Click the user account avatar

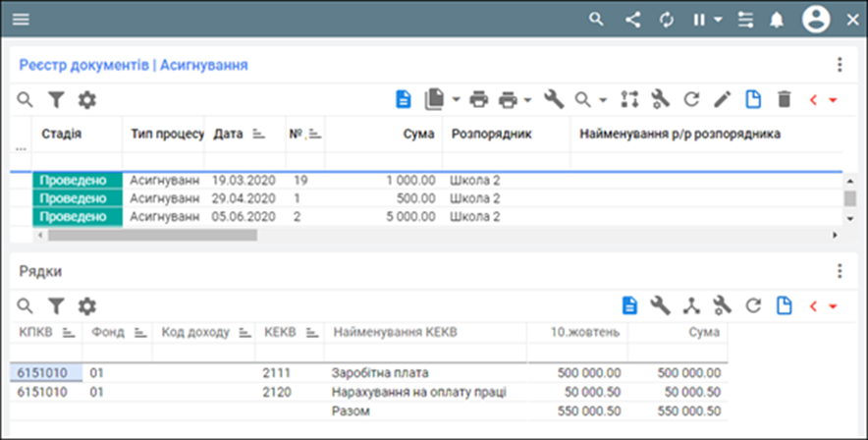[x=816, y=19]
